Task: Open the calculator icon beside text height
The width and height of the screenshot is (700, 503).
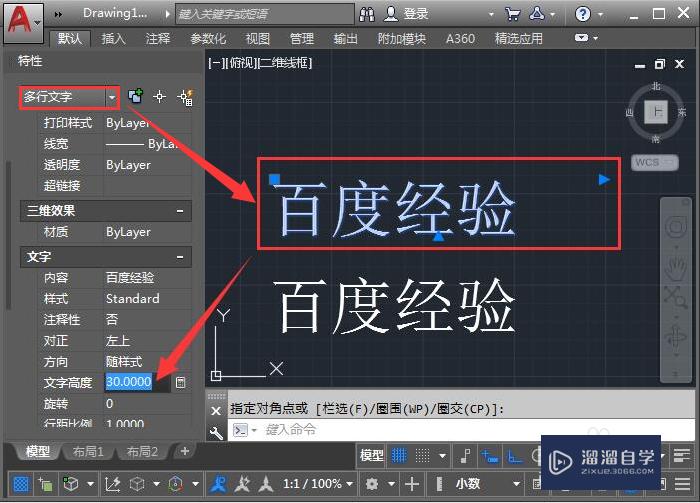Action: pos(180,382)
